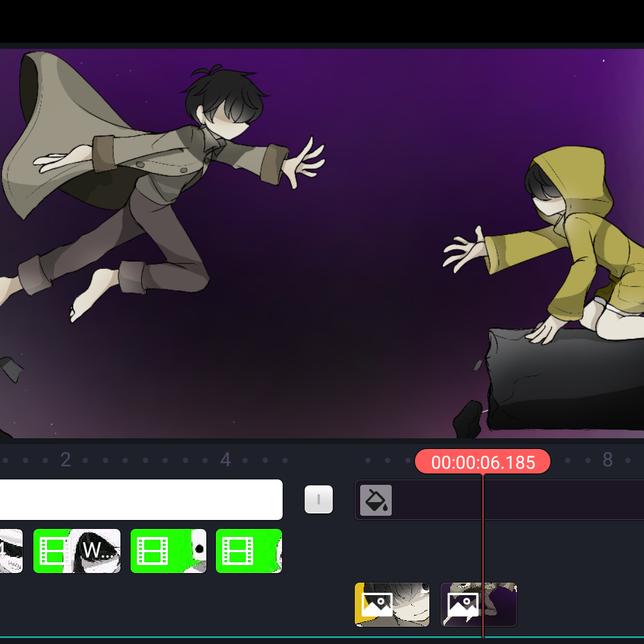Jump to the 4 second mark on the ruler
Image resolution: width=644 pixels, height=644 pixels.
coord(225,460)
